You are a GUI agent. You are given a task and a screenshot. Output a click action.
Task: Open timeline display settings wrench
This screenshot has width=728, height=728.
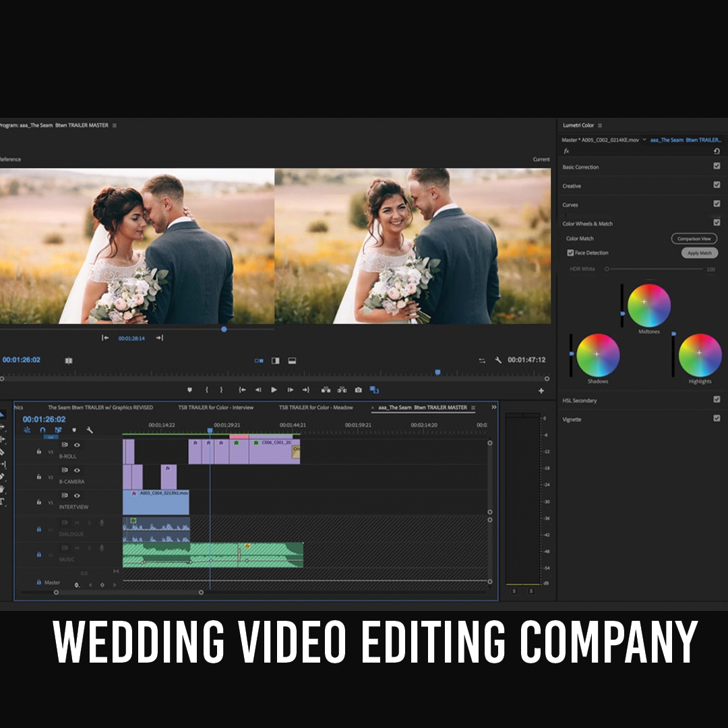90,430
